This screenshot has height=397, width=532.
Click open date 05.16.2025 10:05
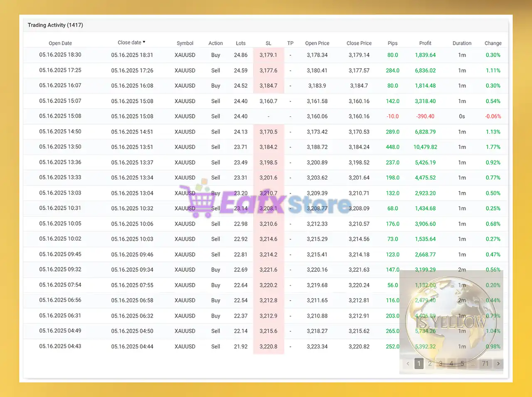[x=60, y=224]
